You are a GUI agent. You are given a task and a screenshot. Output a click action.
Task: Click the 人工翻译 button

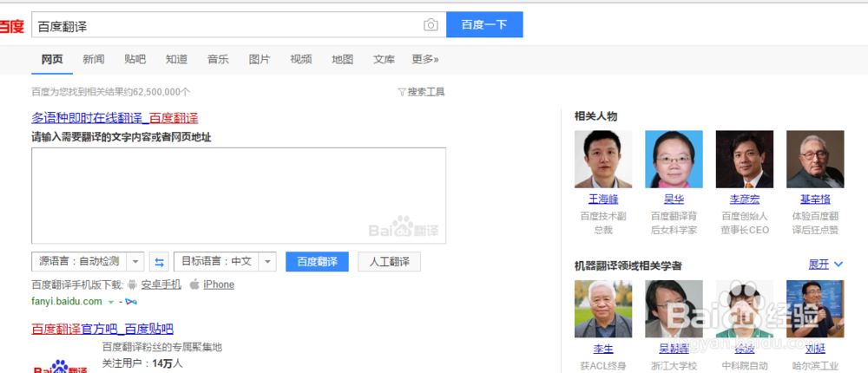pos(389,262)
